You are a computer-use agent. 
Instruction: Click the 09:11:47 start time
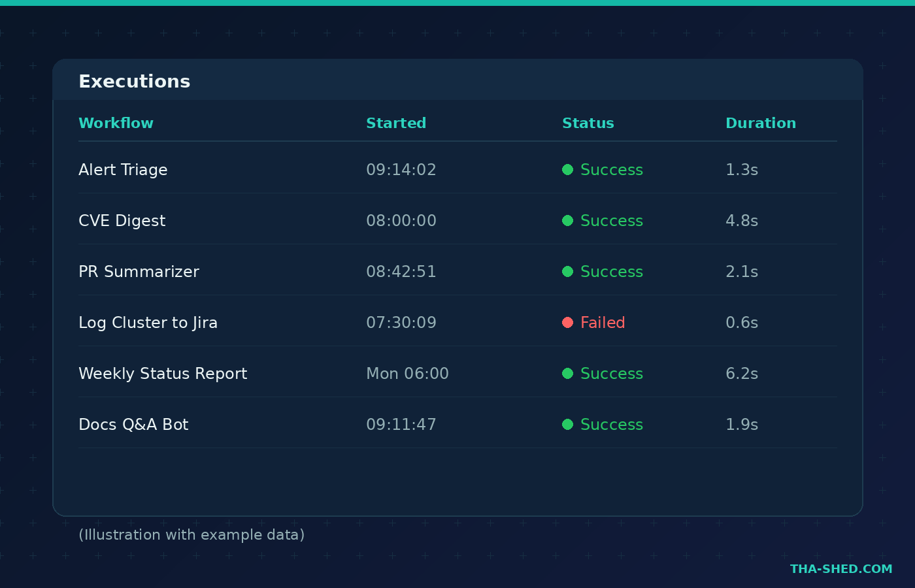401,425
